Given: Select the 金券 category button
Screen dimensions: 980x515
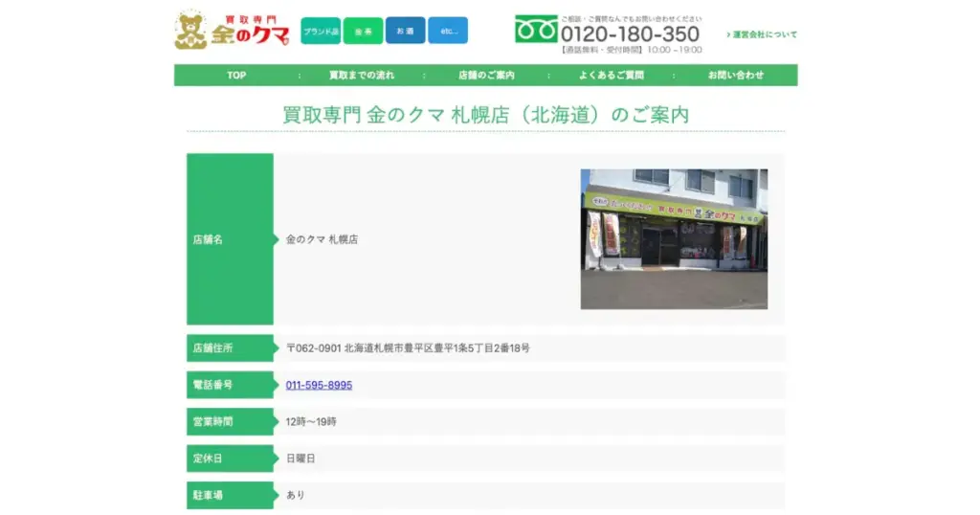Looking at the screenshot, I should pos(363,31).
